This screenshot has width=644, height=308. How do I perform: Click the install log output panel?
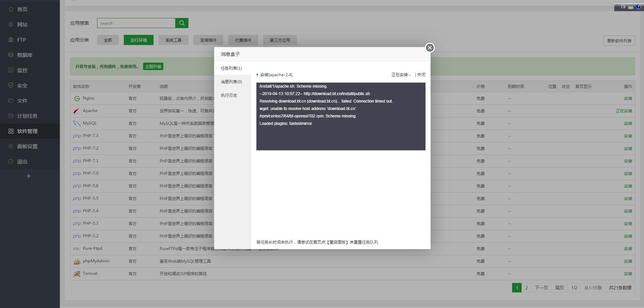click(341, 116)
